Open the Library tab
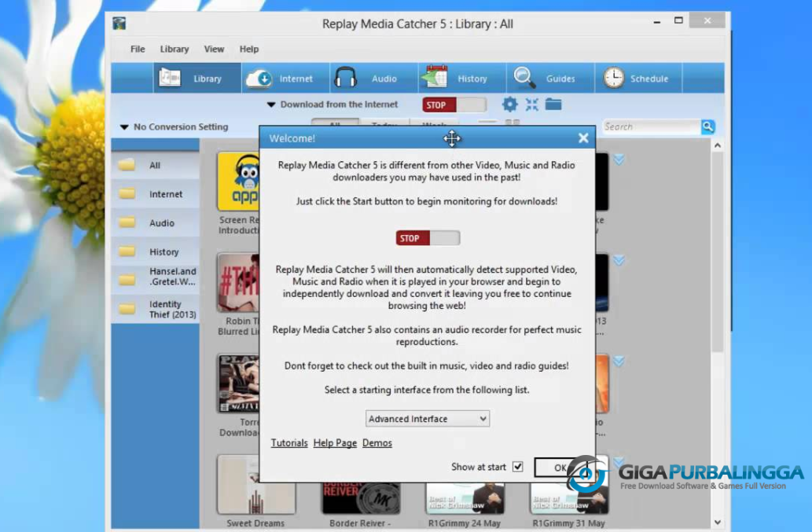 click(197, 78)
